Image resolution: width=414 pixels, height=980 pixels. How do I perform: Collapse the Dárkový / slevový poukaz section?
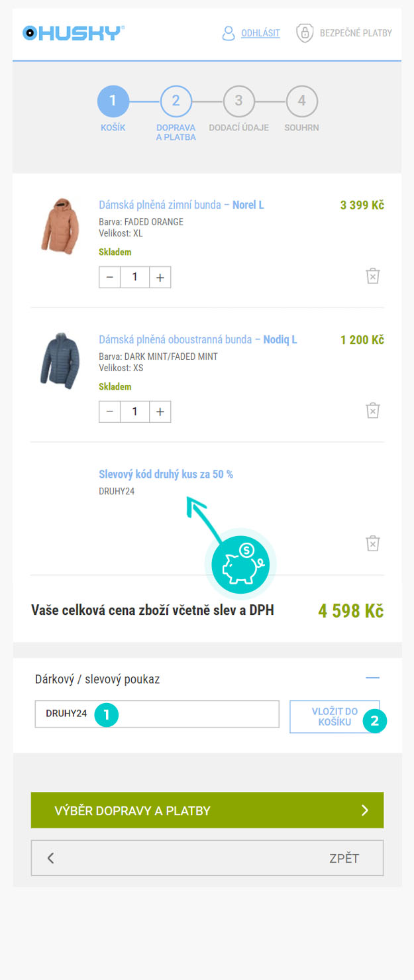coord(373,678)
